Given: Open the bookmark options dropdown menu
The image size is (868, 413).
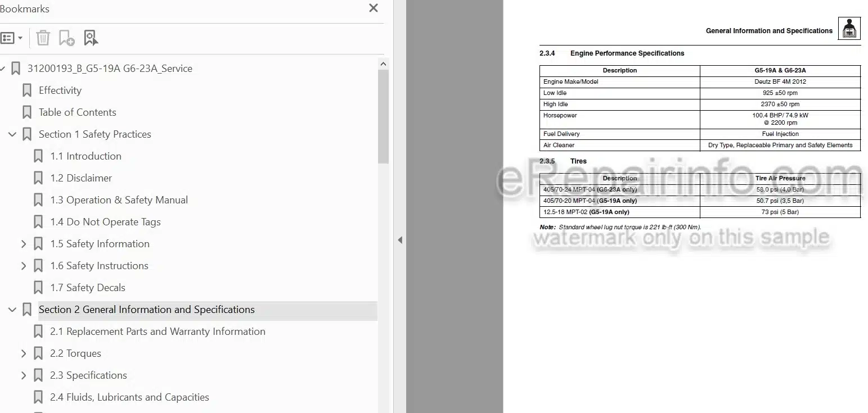Looking at the screenshot, I should 11,38.
